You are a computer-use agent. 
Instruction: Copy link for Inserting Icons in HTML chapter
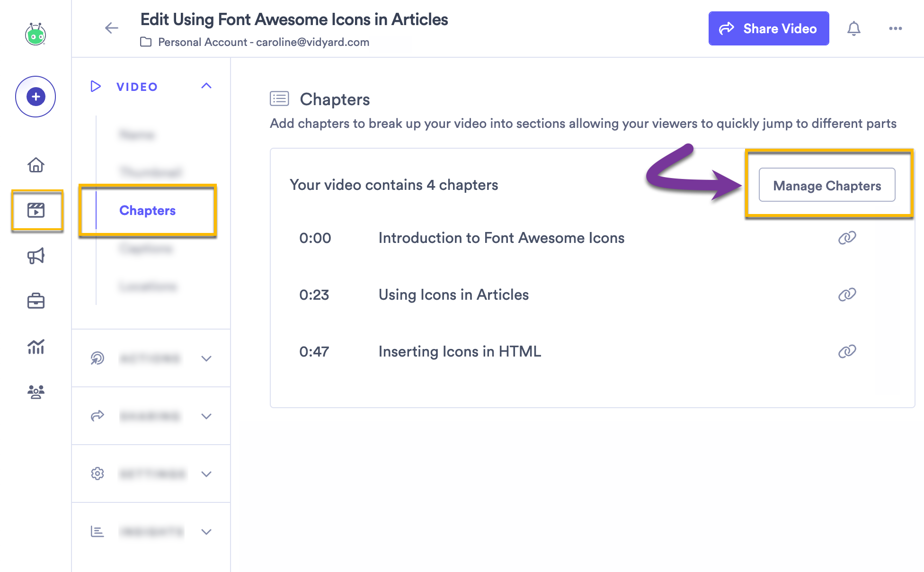847,351
